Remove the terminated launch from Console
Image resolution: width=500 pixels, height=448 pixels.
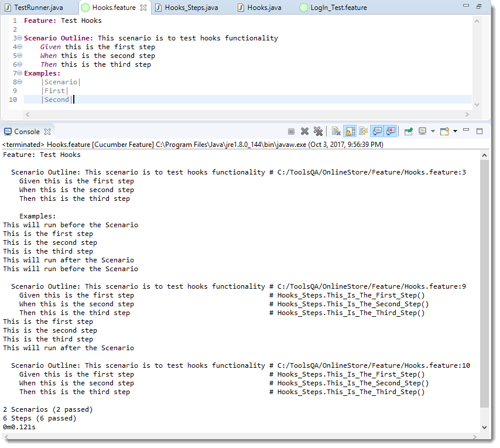click(x=304, y=131)
